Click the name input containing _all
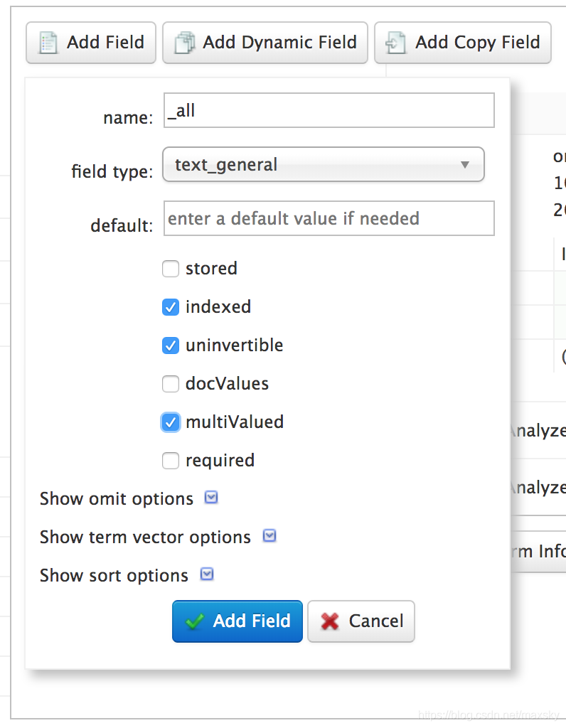Image resolution: width=566 pixels, height=728 pixels. [329, 110]
